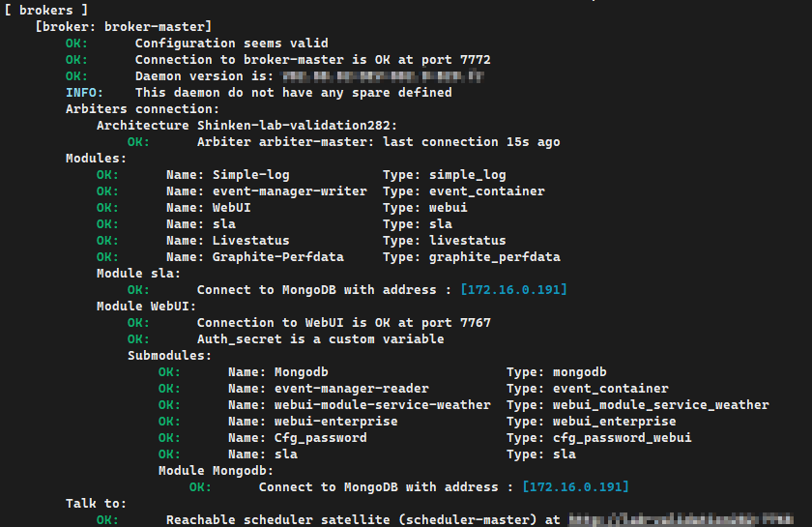Screen dimensions: 812x527
Task: Click the MongoDB address under Module Mongodb
Action: [575, 487]
